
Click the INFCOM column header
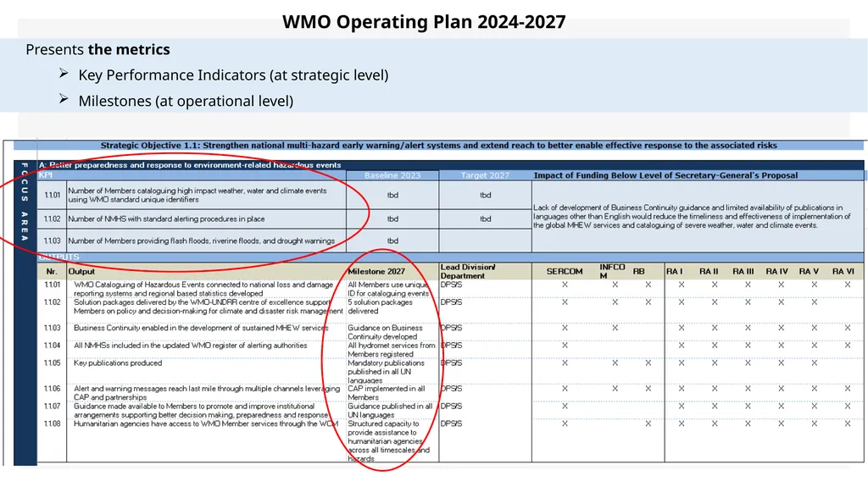pos(612,271)
